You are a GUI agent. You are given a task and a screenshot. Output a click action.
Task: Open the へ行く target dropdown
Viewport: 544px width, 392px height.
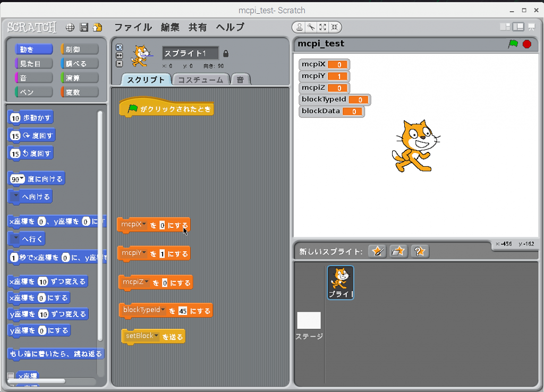click(15, 238)
